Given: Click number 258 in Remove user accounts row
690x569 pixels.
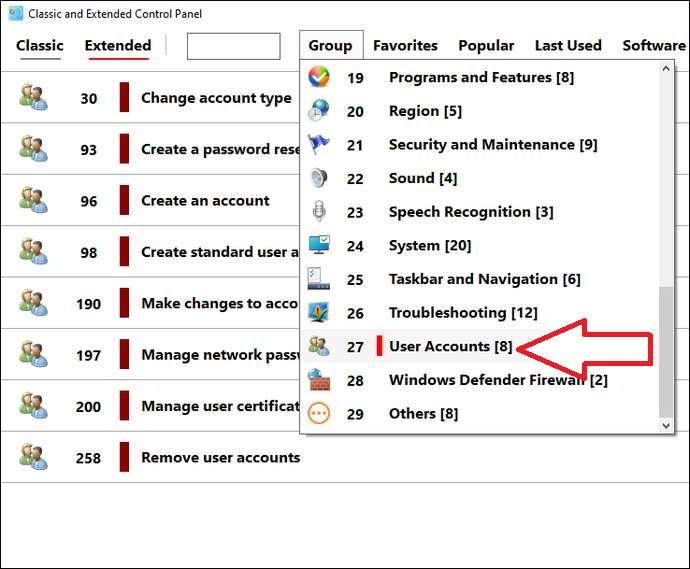Looking at the screenshot, I should point(88,458).
